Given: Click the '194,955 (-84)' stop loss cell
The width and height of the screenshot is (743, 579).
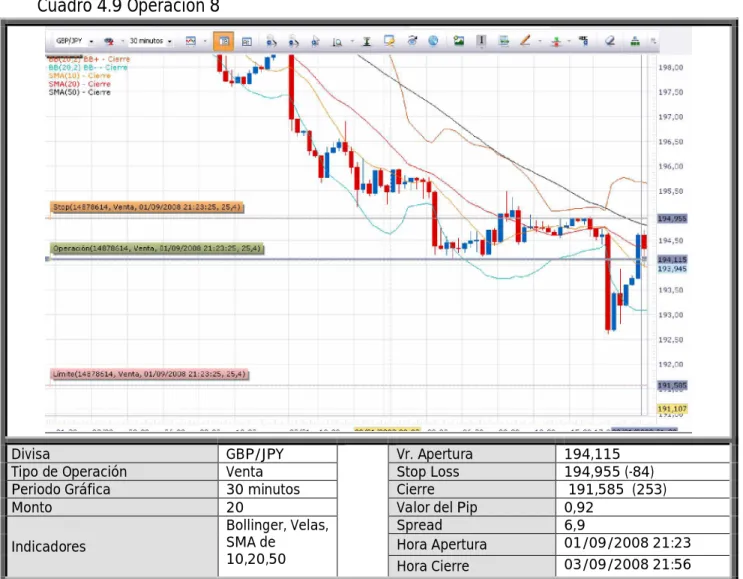Looking at the screenshot, I should (643, 471).
